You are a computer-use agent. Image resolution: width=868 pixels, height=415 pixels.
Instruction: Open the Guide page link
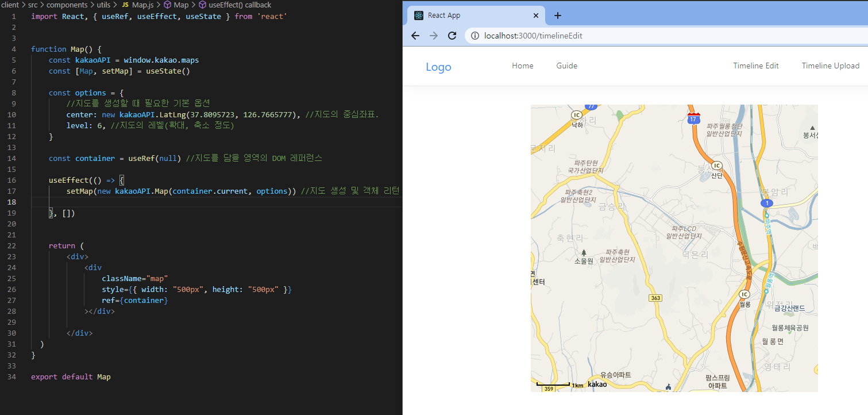point(566,66)
